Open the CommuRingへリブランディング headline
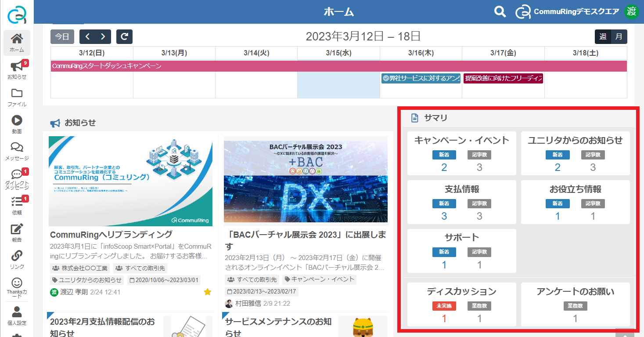Viewport: 644px width, 337px height. (x=111, y=234)
